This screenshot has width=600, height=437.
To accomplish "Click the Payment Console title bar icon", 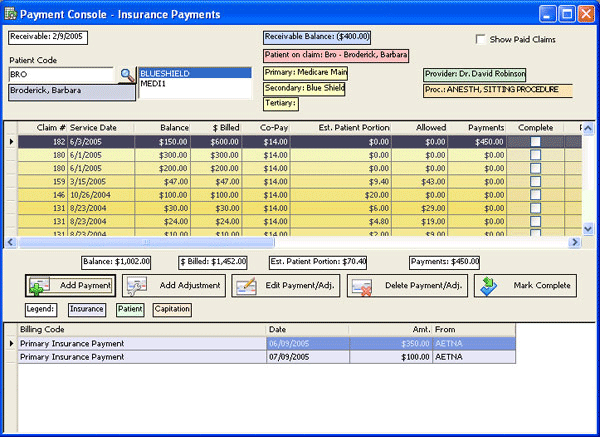I will pos(12,14).
